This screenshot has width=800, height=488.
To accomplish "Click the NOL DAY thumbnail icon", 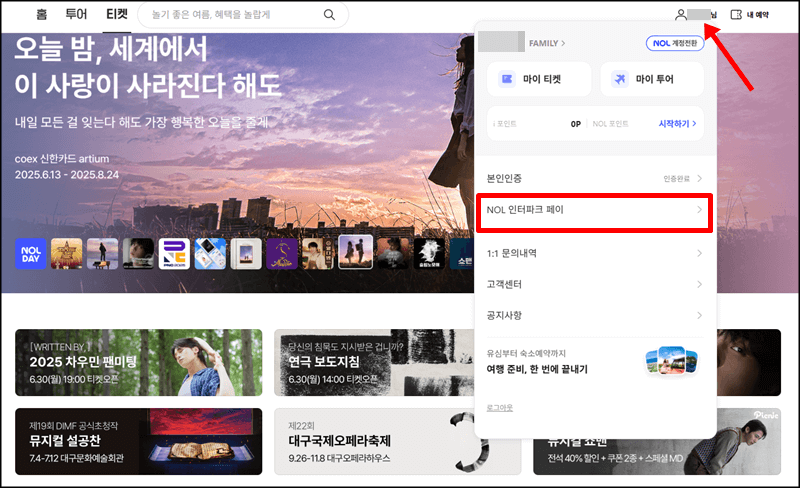I will (x=31, y=254).
